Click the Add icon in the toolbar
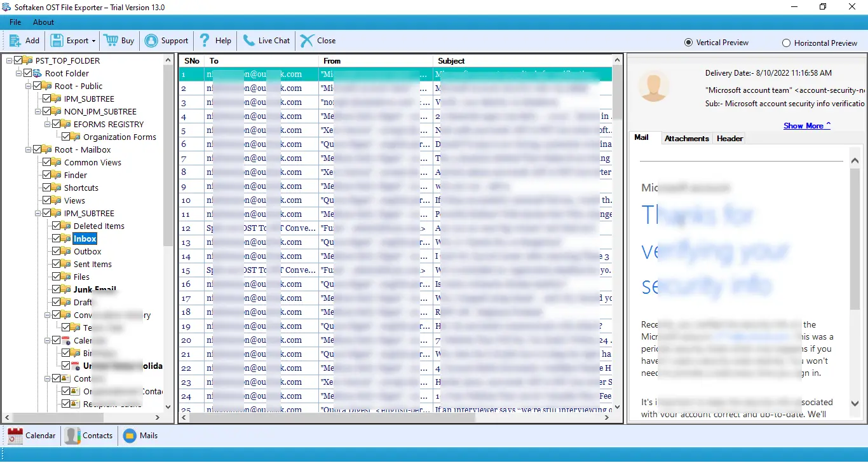 [x=15, y=40]
